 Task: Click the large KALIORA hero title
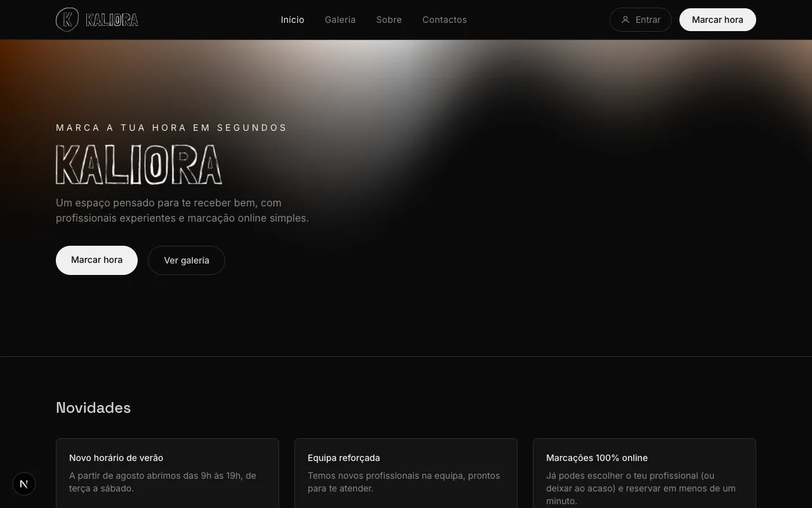pos(139,165)
